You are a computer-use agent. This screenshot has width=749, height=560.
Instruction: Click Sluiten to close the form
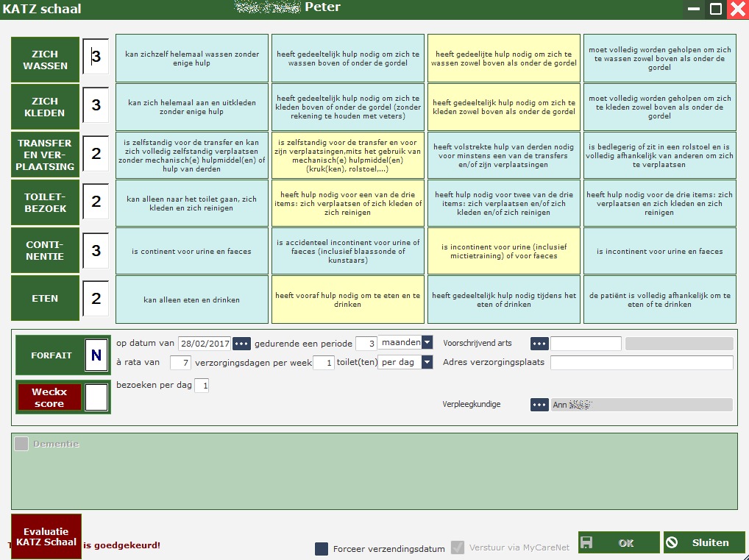(x=703, y=542)
